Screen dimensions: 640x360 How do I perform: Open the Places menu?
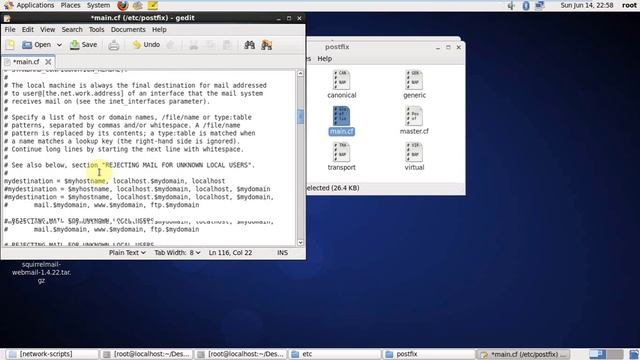coord(70,5)
